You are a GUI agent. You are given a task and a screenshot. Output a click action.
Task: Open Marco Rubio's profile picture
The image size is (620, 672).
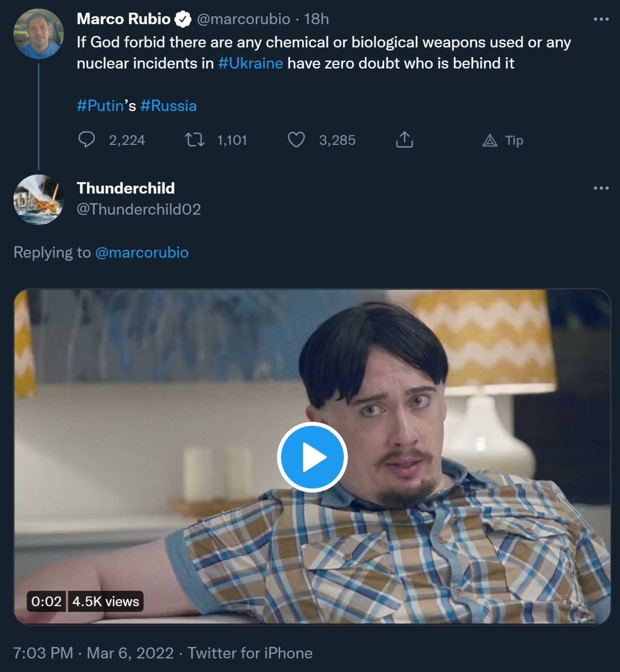[x=39, y=34]
